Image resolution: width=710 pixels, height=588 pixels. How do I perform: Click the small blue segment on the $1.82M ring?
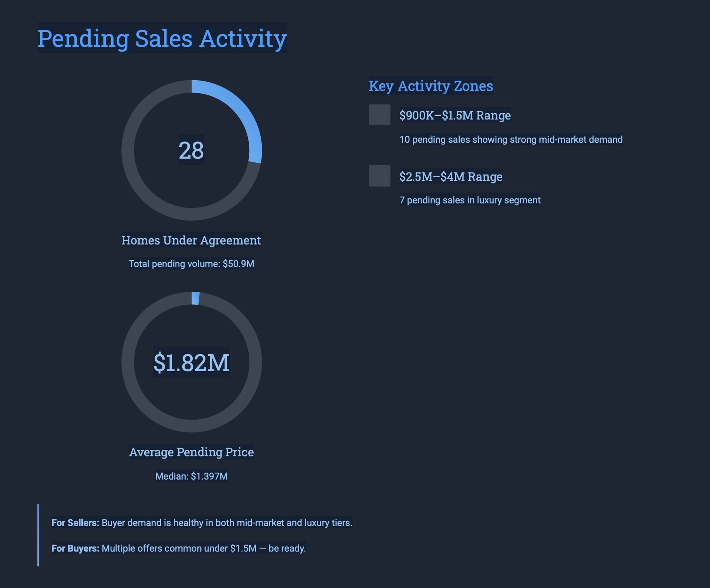195,298
